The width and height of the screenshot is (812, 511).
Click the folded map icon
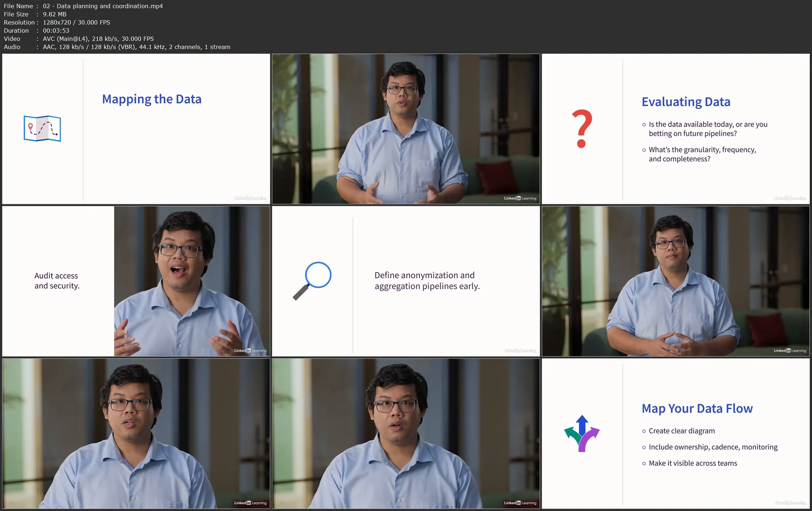(x=42, y=129)
